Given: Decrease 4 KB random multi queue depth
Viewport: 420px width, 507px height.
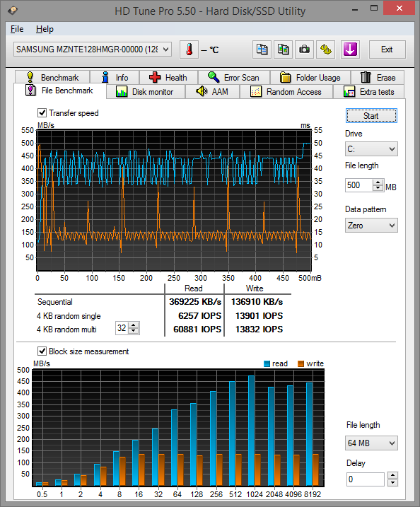Looking at the screenshot, I should 134,331.
